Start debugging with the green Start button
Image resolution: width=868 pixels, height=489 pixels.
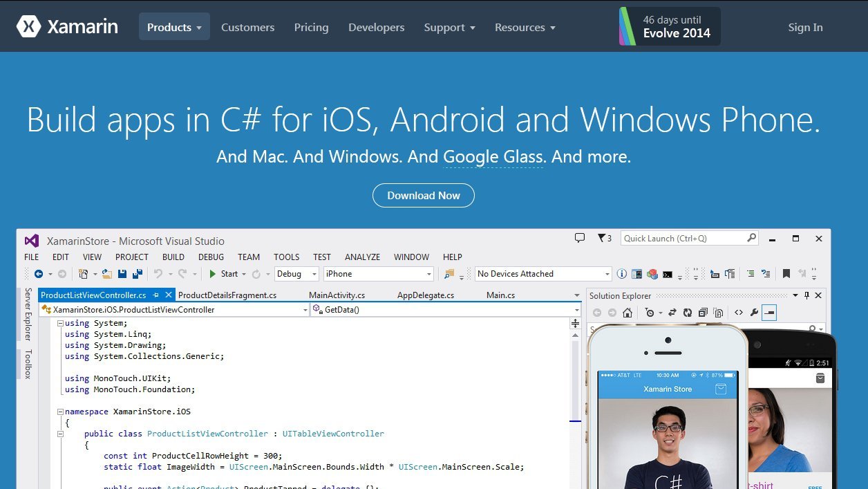coord(214,273)
